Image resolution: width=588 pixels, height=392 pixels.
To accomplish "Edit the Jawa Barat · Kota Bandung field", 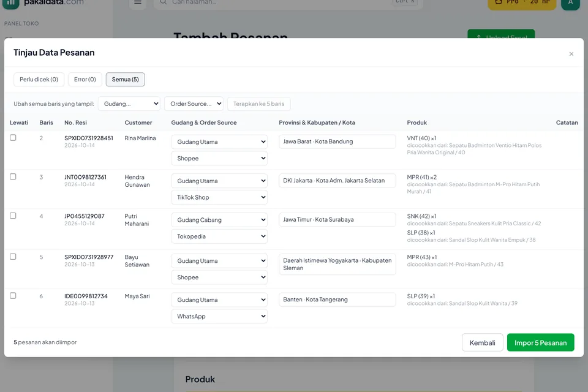I will tap(337, 141).
